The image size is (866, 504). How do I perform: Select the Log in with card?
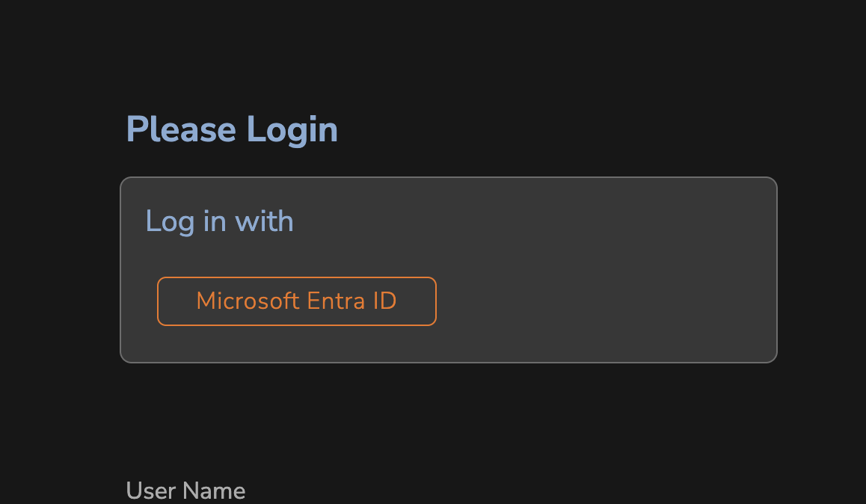click(x=449, y=269)
